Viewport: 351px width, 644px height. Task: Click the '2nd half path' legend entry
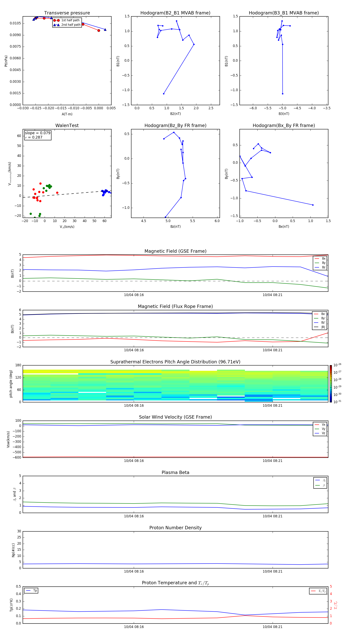coord(67,25)
